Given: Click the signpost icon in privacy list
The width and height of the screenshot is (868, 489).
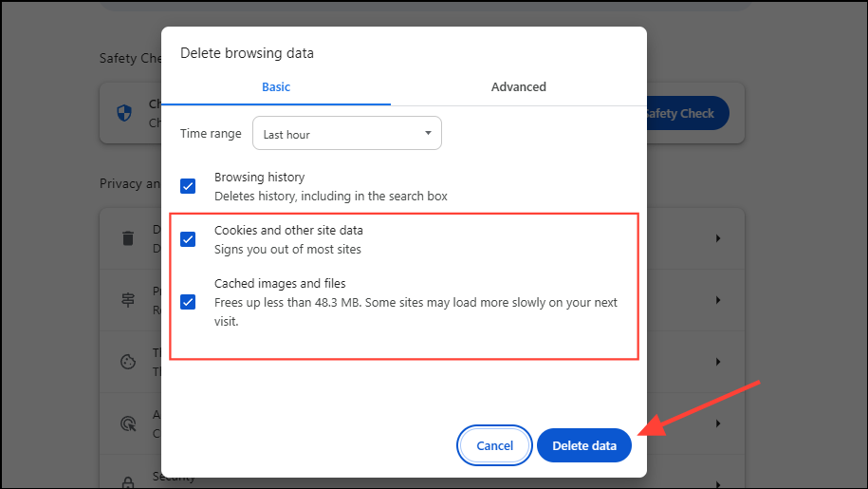Looking at the screenshot, I should pyautogui.click(x=128, y=300).
